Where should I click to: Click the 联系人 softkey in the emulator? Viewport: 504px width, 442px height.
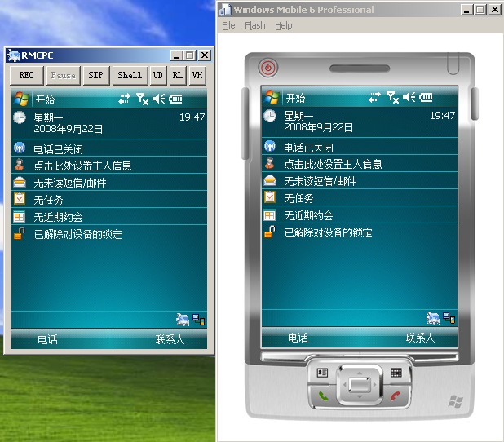click(x=420, y=338)
